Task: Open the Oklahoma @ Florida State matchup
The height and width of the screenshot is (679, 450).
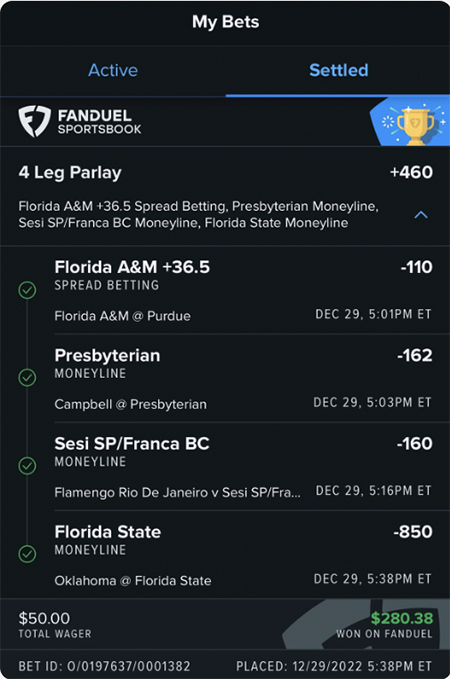Action: (x=133, y=581)
